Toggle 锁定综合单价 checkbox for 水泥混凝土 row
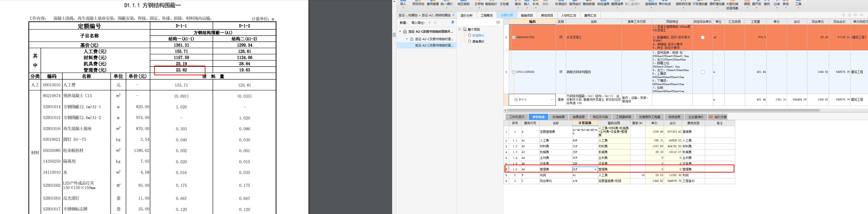 702,37
